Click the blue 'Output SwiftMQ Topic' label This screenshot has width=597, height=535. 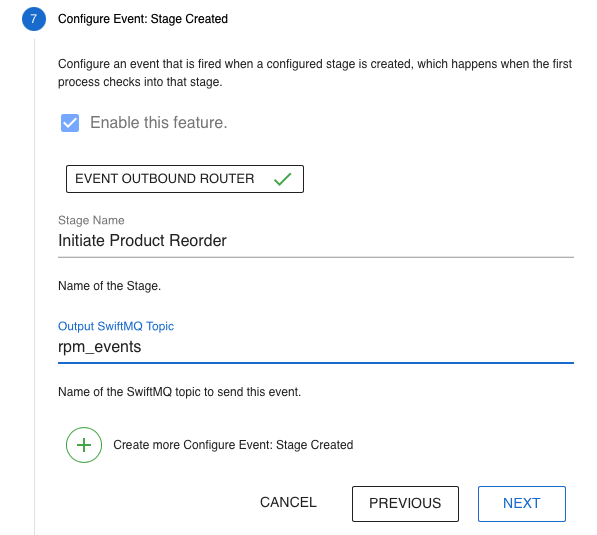pyautogui.click(x=116, y=326)
